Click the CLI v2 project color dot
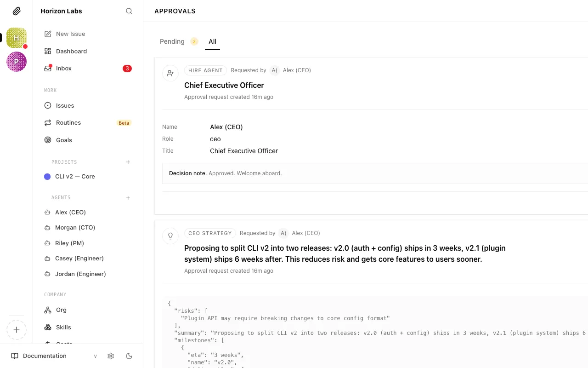This screenshot has height=368, width=588. [x=47, y=177]
